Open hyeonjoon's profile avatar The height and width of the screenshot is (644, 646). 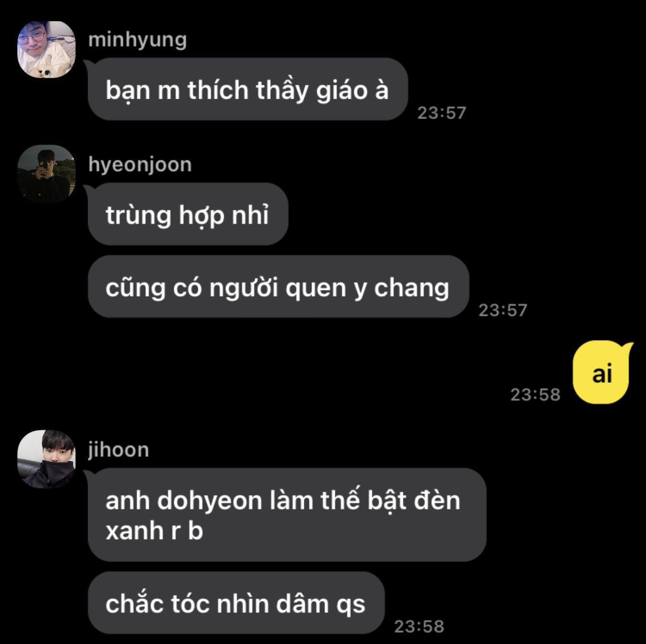[46, 173]
